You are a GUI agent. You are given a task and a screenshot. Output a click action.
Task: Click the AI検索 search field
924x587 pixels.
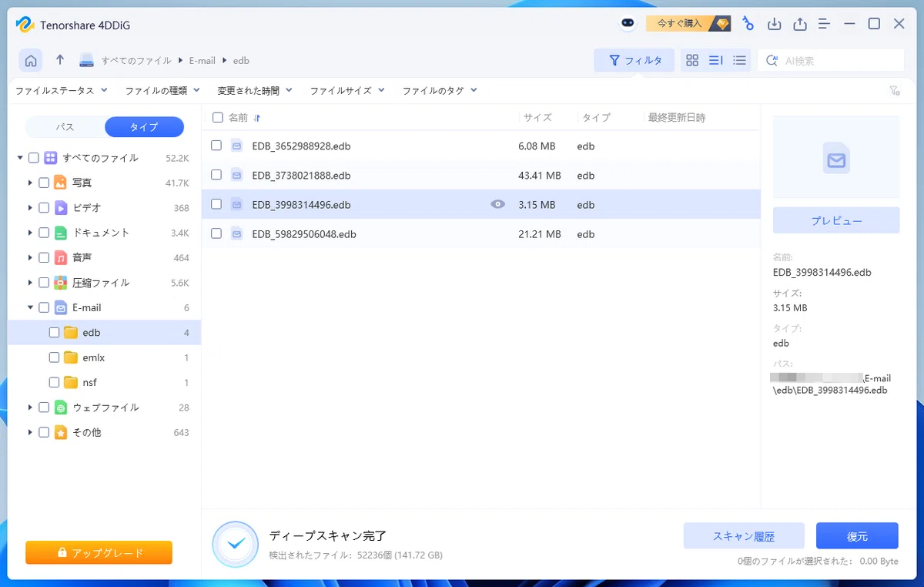[x=831, y=60]
